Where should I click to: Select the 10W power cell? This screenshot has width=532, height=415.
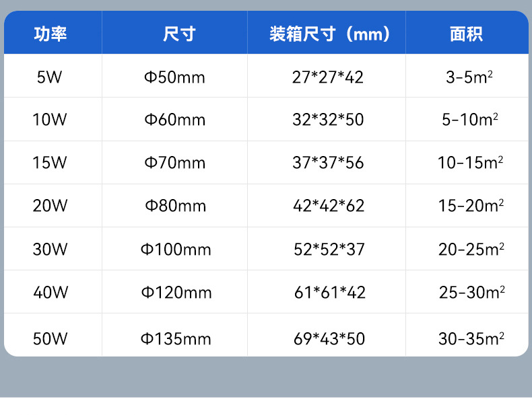(x=50, y=120)
